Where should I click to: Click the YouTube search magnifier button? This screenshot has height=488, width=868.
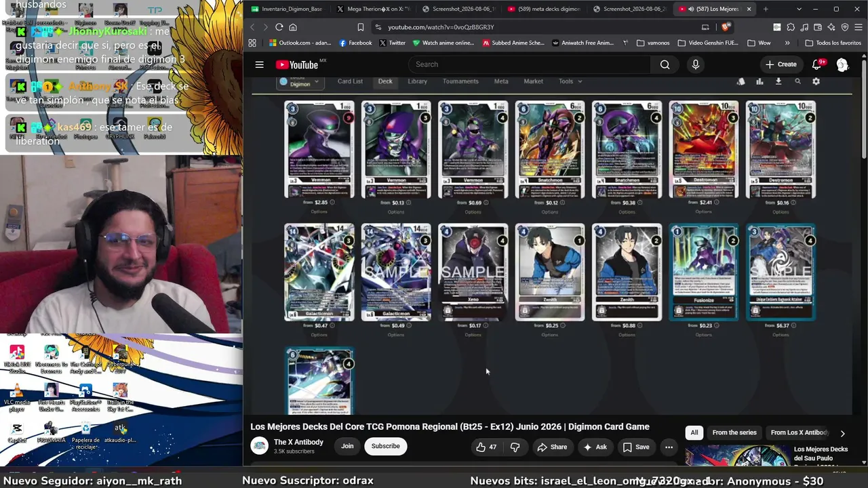pos(665,64)
